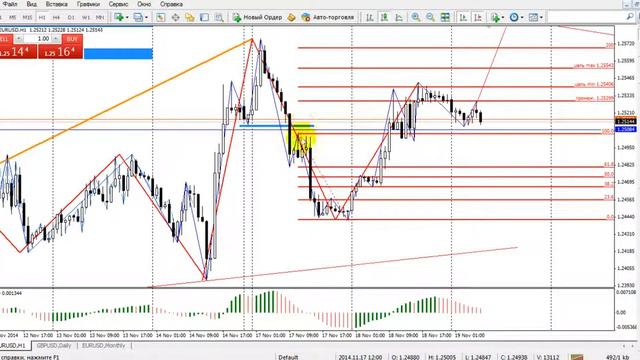Switch timeframe to MN
Image resolution: width=640 pixels, height=360 pixels.
[100, 18]
